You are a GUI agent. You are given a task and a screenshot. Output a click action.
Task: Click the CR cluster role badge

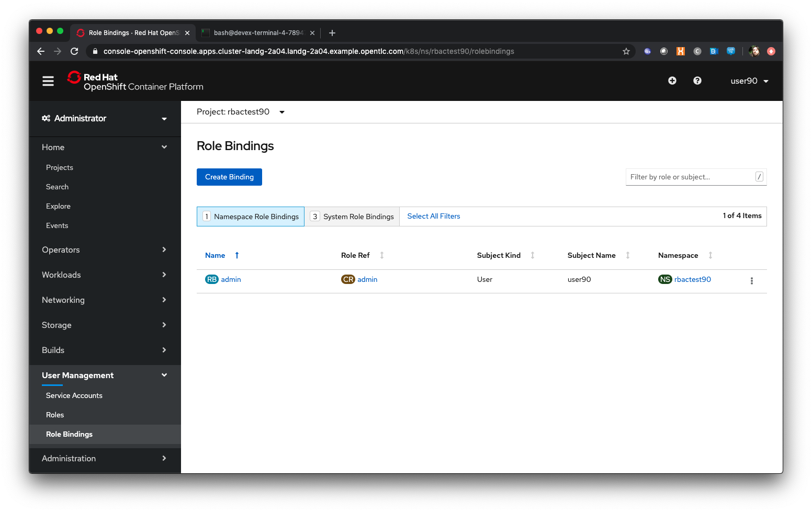(x=348, y=279)
